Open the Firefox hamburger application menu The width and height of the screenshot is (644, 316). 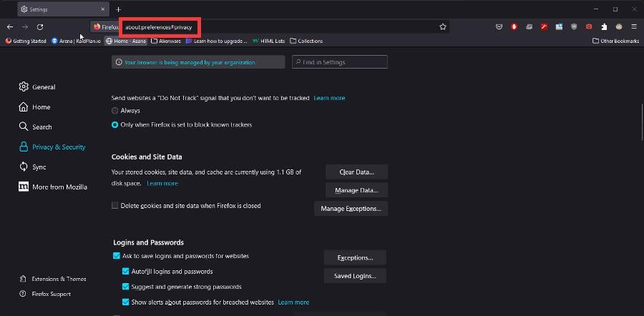coord(634,26)
